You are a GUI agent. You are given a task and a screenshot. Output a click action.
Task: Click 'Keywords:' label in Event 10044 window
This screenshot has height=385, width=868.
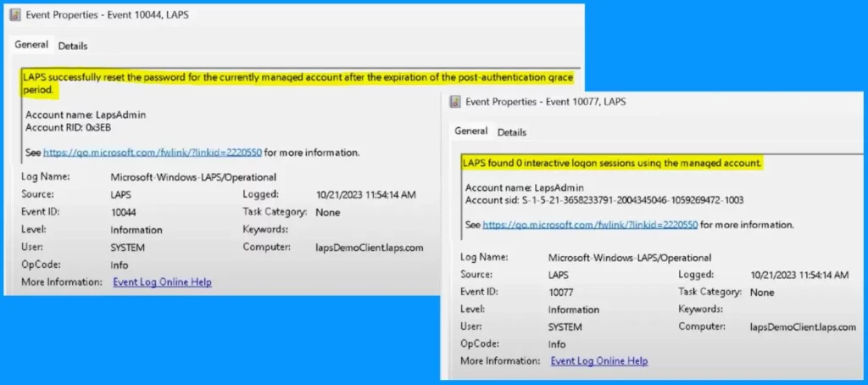click(265, 229)
